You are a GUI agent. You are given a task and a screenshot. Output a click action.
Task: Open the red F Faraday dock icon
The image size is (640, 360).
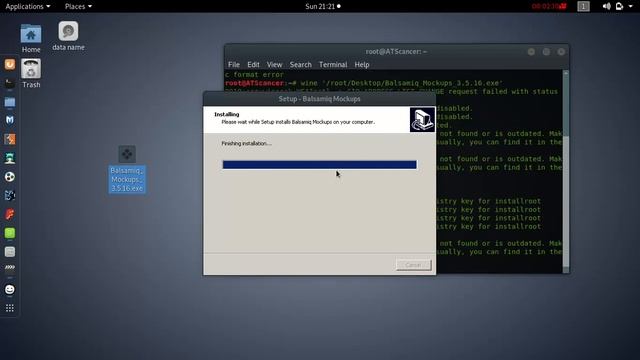pos(10,214)
